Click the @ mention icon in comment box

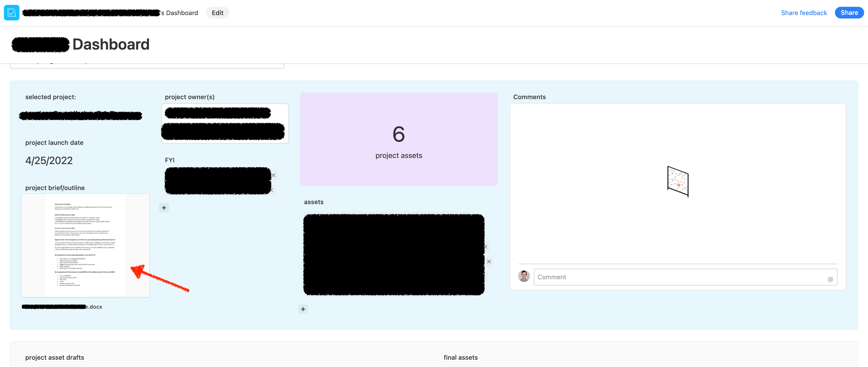click(x=830, y=279)
